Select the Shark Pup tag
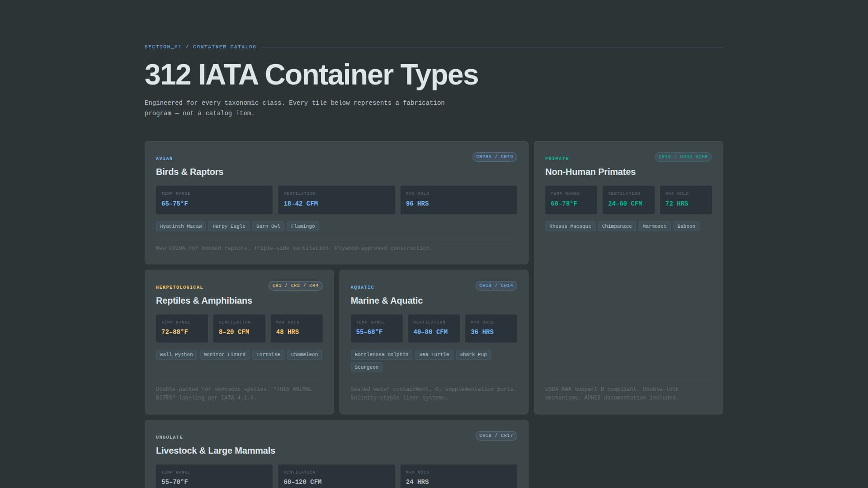This screenshot has height=488, width=868. tap(473, 355)
